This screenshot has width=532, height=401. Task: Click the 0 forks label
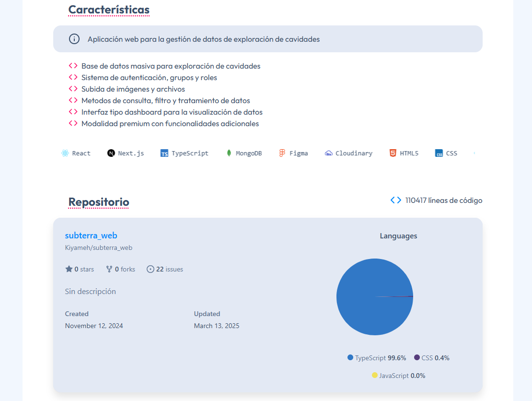tap(125, 269)
